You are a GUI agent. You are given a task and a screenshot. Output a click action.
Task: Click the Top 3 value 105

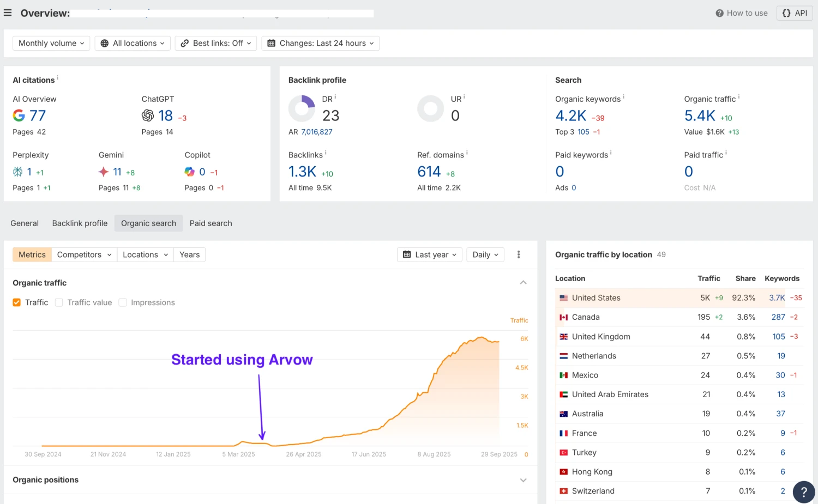point(584,132)
